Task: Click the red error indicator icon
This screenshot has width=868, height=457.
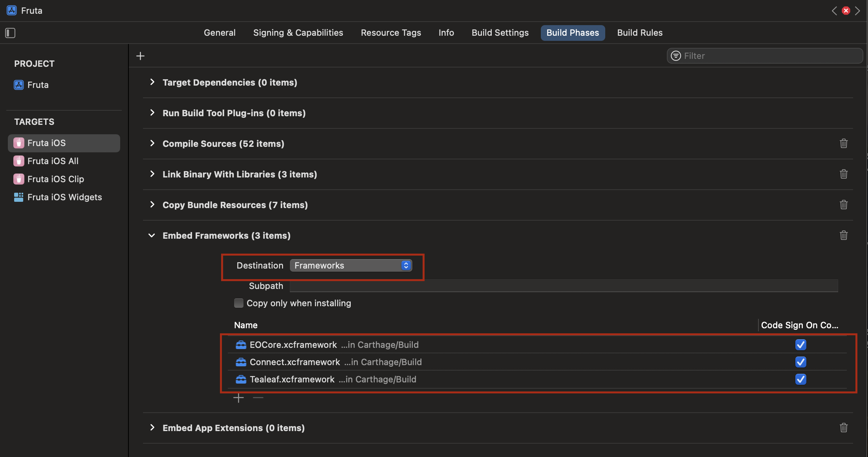Action: [x=846, y=11]
